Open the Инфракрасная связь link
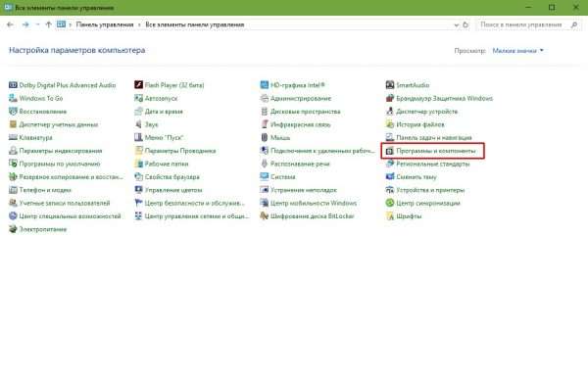 (301, 124)
